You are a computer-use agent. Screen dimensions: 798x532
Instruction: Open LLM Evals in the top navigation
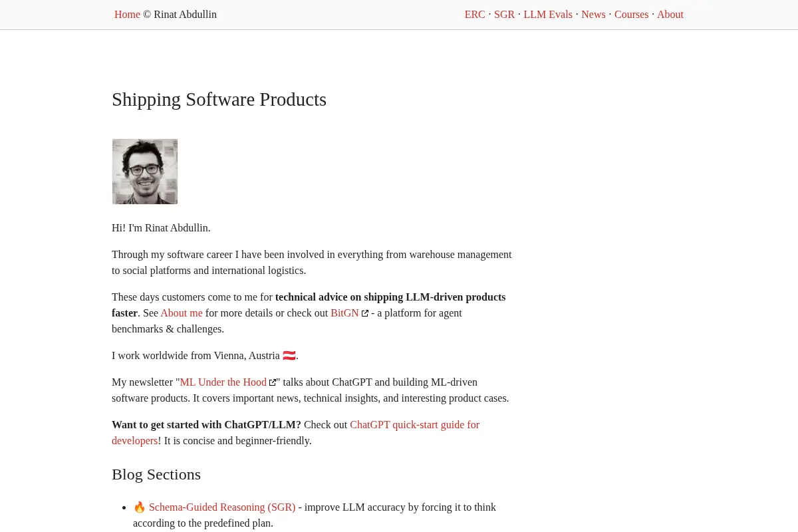548,15
